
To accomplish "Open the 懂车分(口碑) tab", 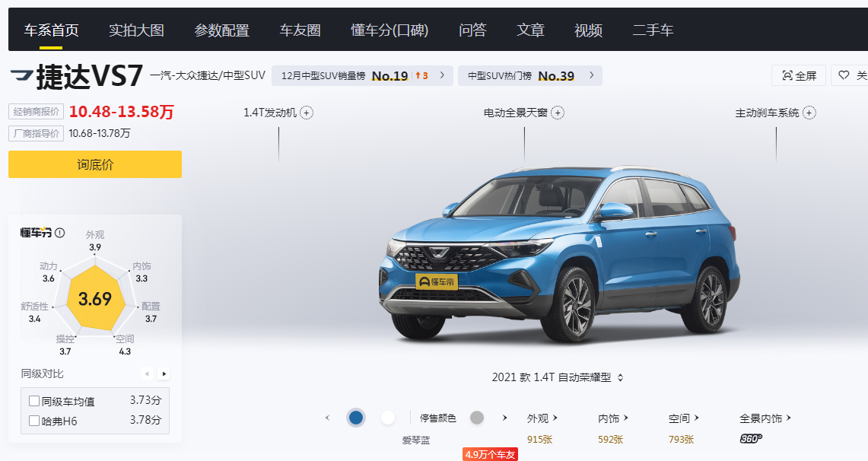I will [x=389, y=30].
